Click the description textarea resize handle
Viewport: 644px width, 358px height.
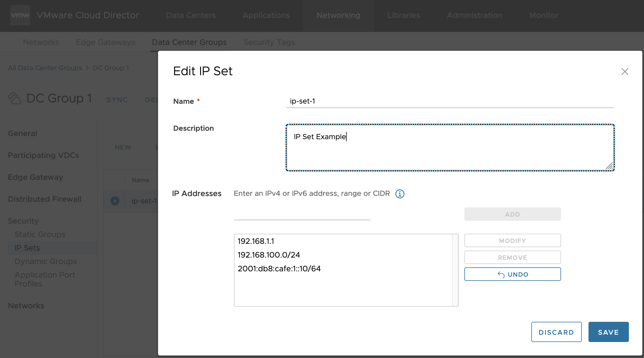point(609,166)
